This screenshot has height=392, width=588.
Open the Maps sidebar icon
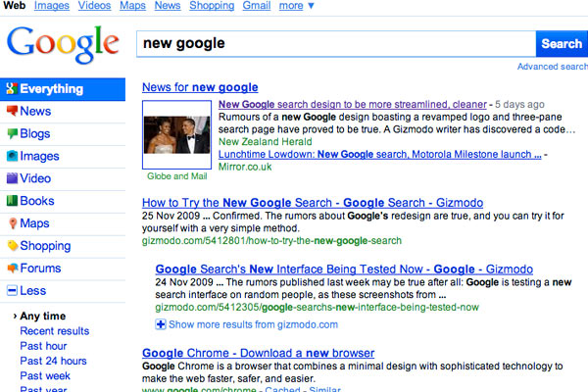click(x=12, y=224)
